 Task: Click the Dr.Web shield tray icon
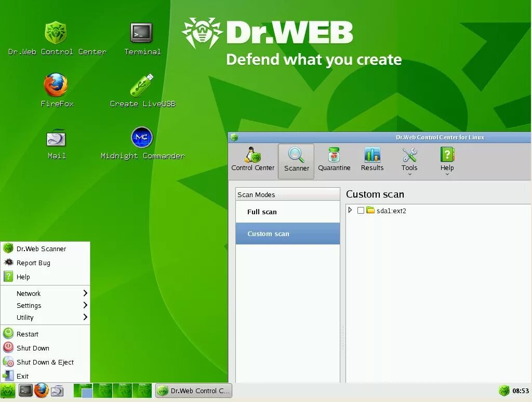(x=504, y=391)
